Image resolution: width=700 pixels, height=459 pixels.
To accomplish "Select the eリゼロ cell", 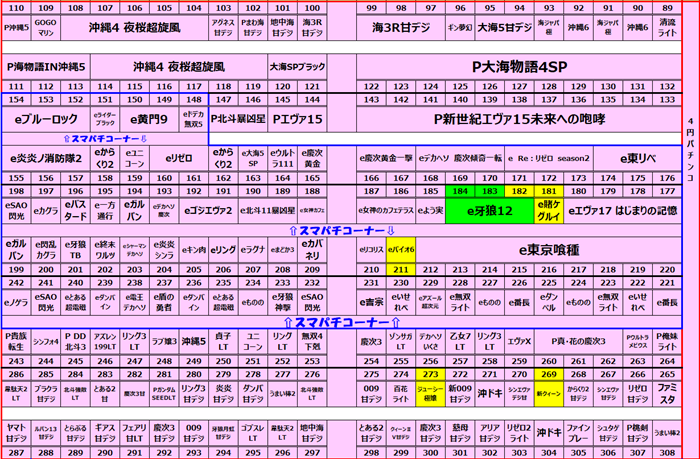I will click(x=179, y=159).
